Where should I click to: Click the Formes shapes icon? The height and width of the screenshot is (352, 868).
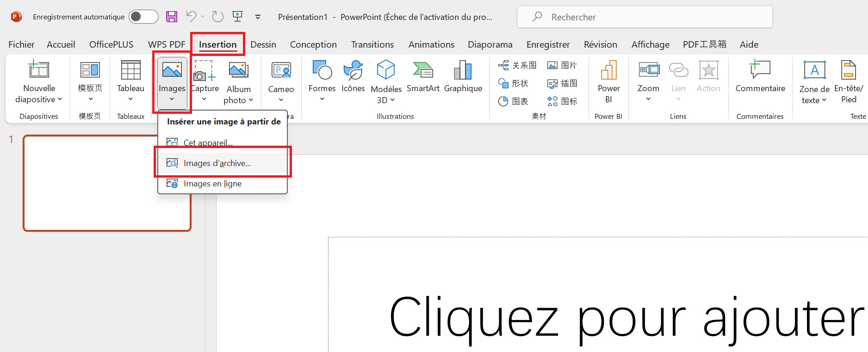click(x=322, y=70)
